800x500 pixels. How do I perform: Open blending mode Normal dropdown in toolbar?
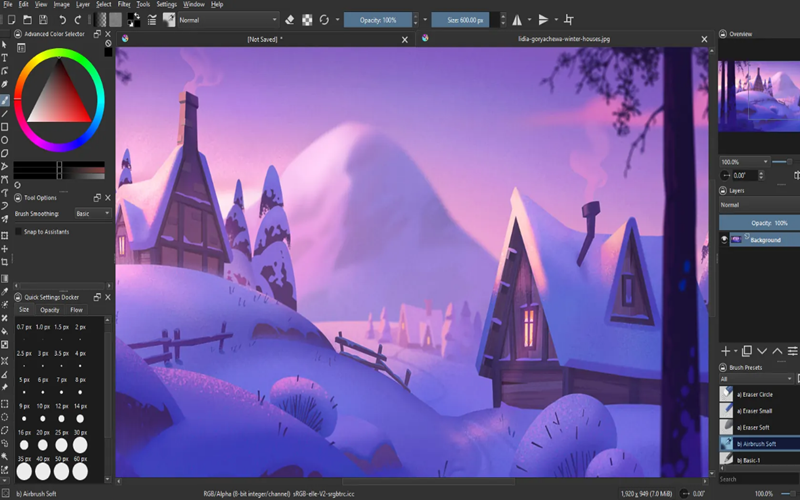click(x=229, y=20)
